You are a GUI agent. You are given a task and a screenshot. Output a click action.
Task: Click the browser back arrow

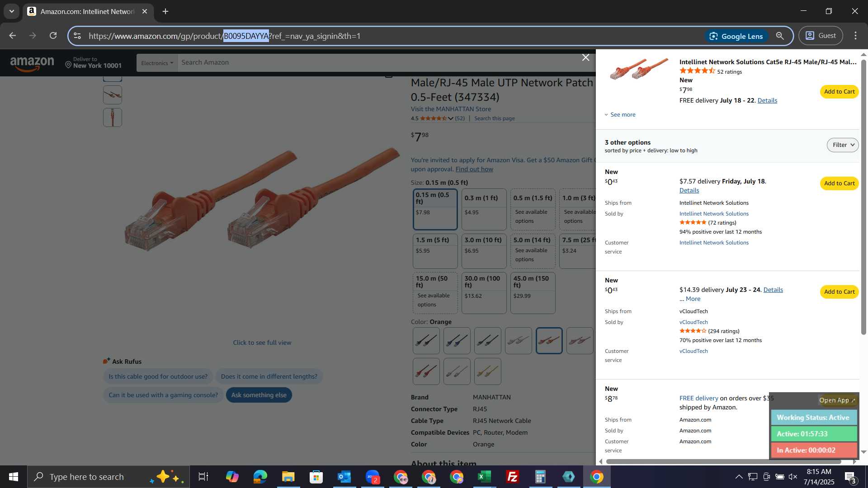pos(12,36)
